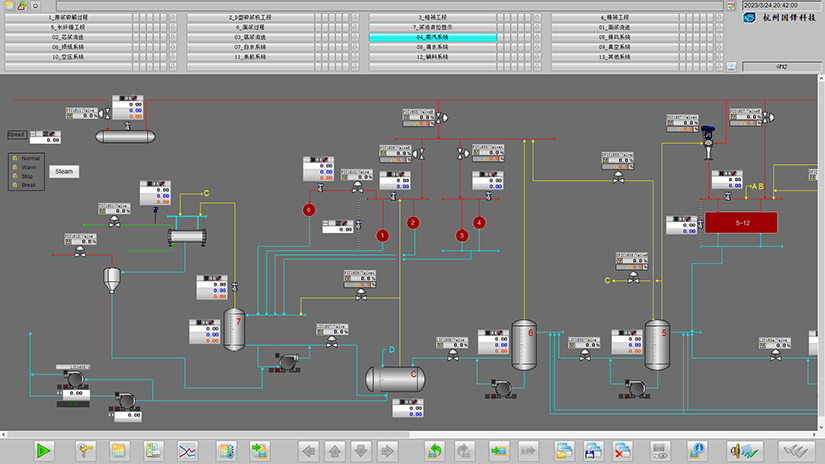Click the left arrow navigation icon

pos(310,450)
